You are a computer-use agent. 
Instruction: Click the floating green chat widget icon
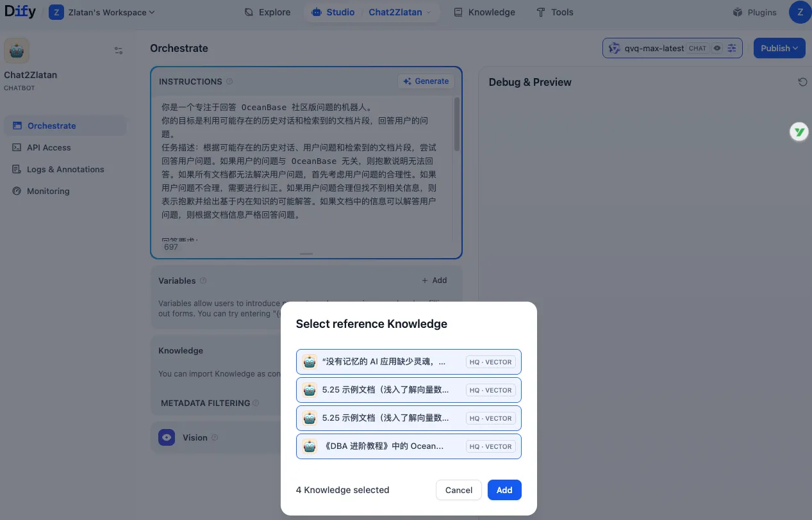pos(799,131)
